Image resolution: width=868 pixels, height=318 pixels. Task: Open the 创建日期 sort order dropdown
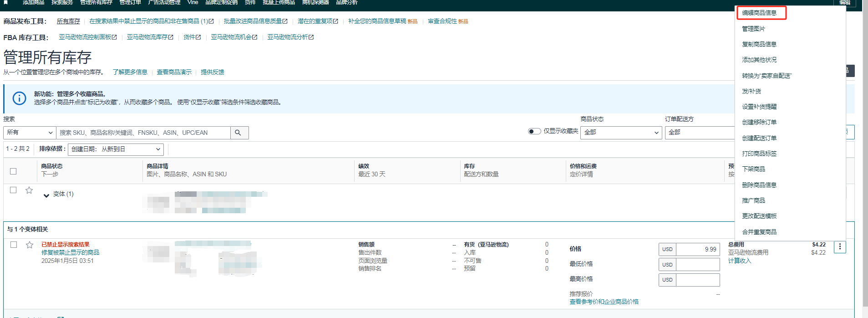[116, 149]
